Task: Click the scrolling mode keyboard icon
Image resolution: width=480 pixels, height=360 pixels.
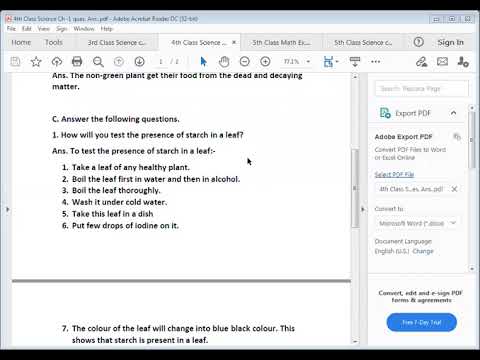Action: pos(355,62)
